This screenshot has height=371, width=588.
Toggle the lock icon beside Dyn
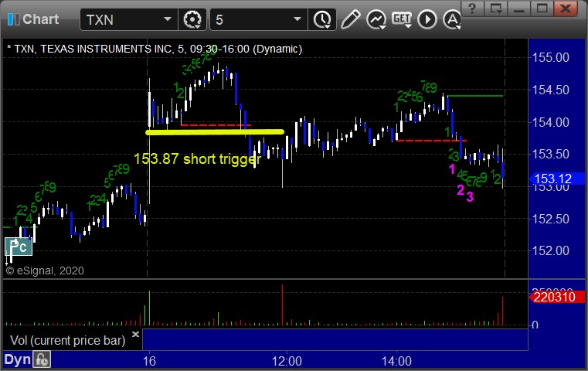click(42, 359)
